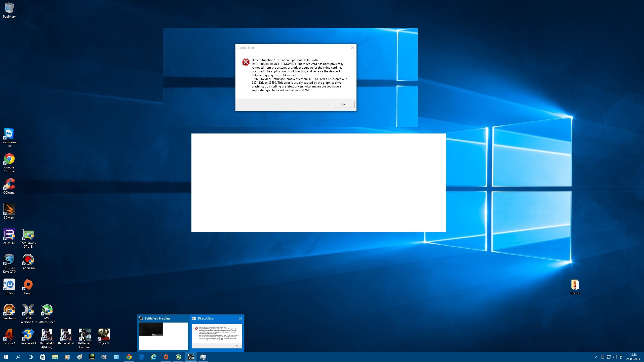
Task: Open the Paint palette taskbar icon
Action: coord(79,357)
